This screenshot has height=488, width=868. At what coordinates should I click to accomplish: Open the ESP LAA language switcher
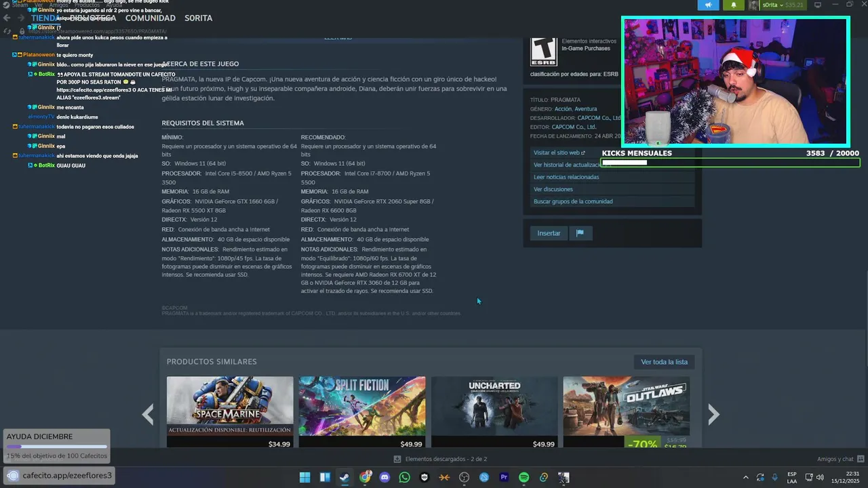point(792,477)
